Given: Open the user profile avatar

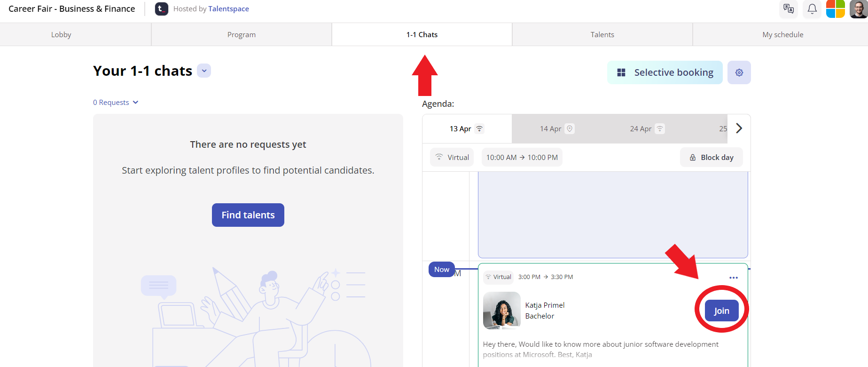Looking at the screenshot, I should coord(859,9).
